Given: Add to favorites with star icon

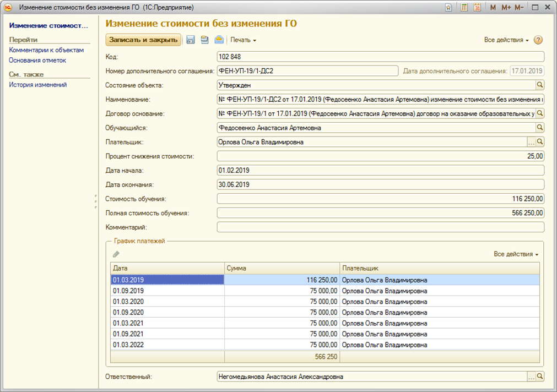Looking at the screenshot, I should coord(449,8).
